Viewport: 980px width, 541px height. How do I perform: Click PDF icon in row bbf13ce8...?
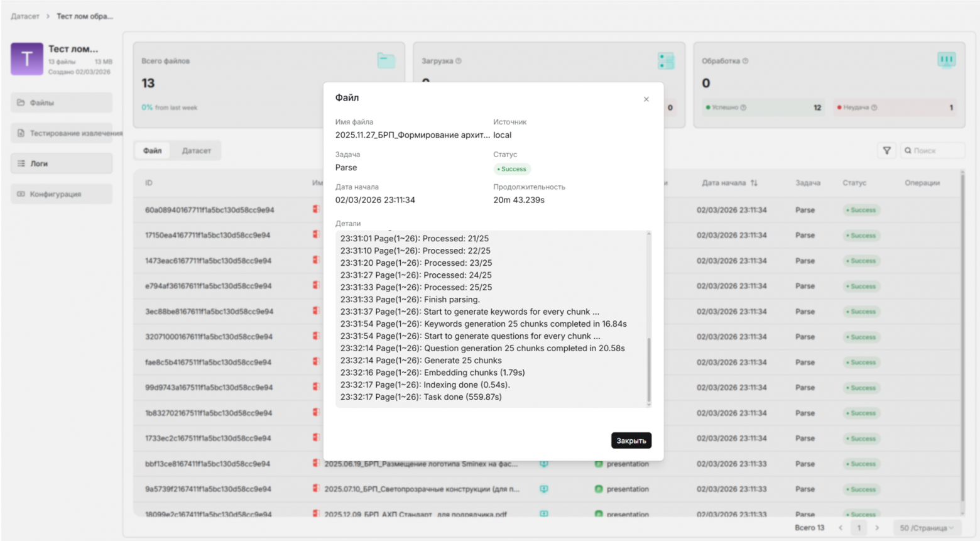(316, 464)
